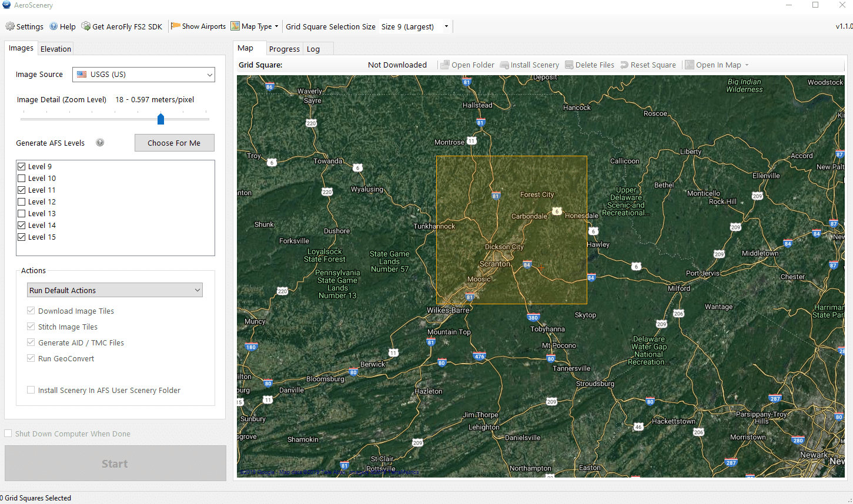Switch to the Elevation tab
The height and width of the screenshot is (504, 853).
[56, 49]
